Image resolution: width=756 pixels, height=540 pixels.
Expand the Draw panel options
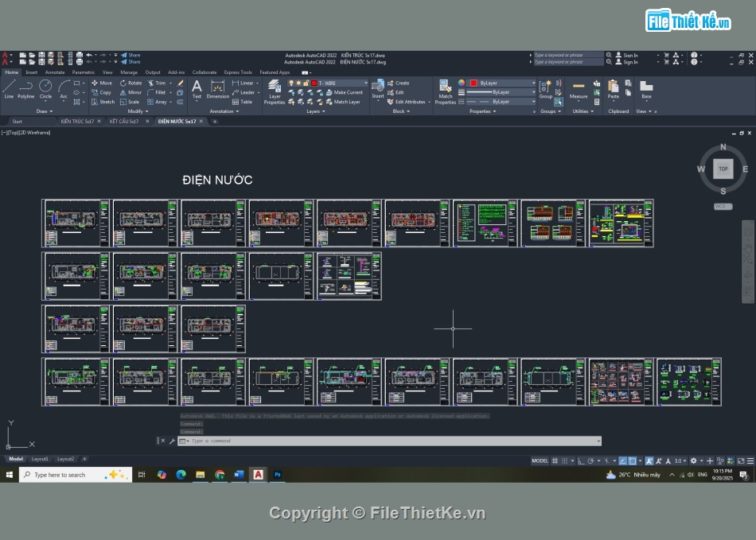pyautogui.click(x=44, y=111)
